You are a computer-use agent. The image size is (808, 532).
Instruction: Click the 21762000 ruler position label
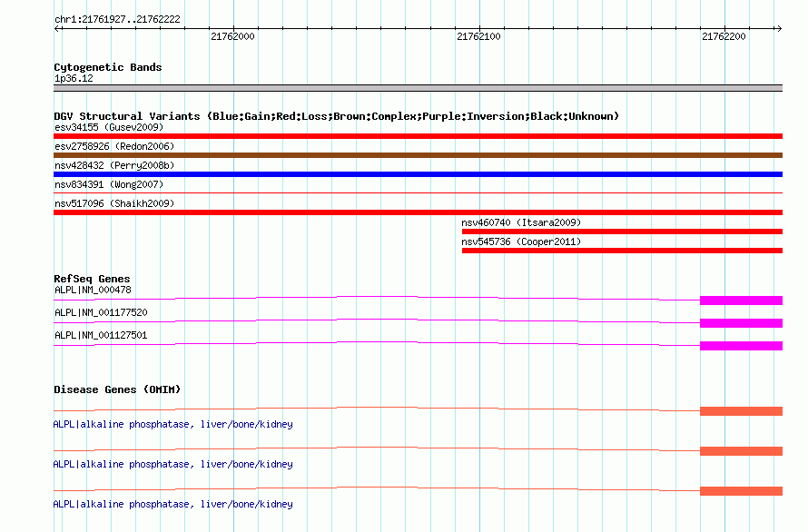[x=232, y=36]
